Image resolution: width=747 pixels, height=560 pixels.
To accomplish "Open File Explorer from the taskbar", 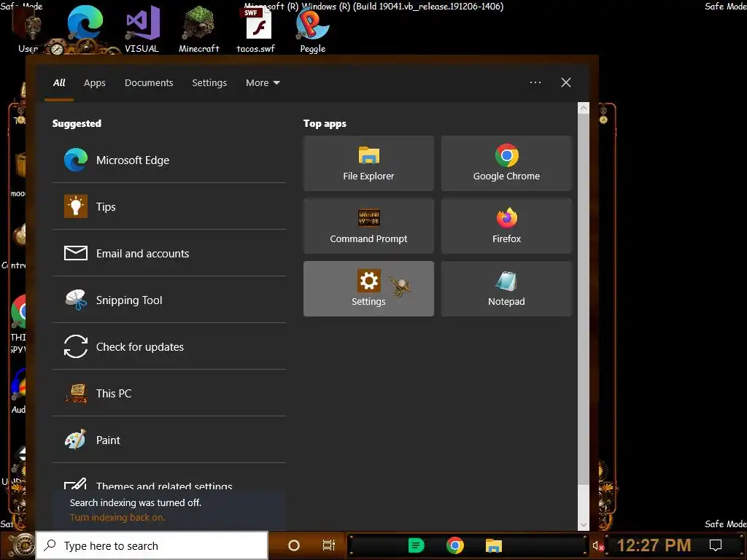I will tap(494, 545).
